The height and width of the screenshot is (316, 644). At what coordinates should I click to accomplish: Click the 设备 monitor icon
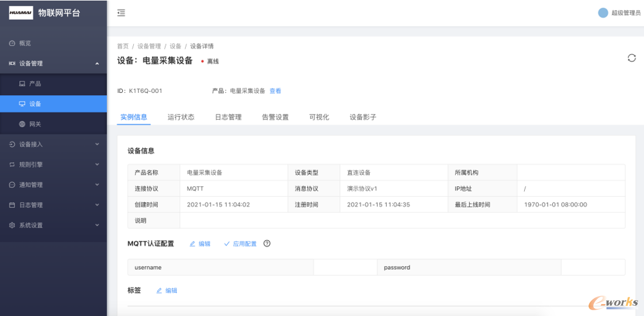22,104
